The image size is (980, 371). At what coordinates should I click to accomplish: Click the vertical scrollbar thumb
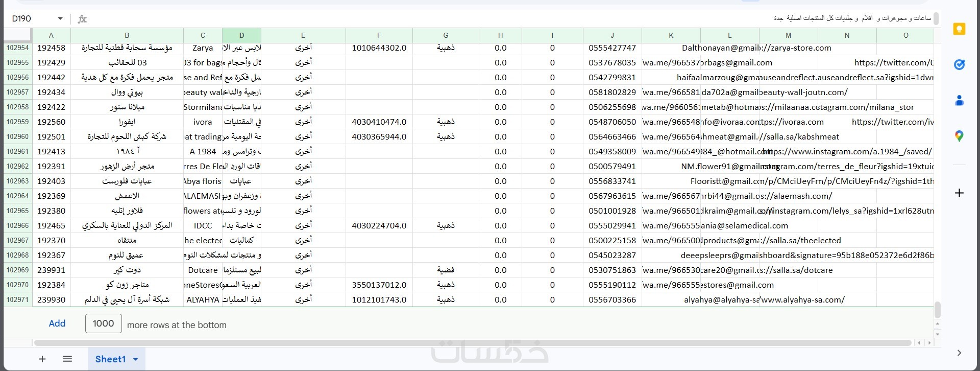click(x=937, y=310)
